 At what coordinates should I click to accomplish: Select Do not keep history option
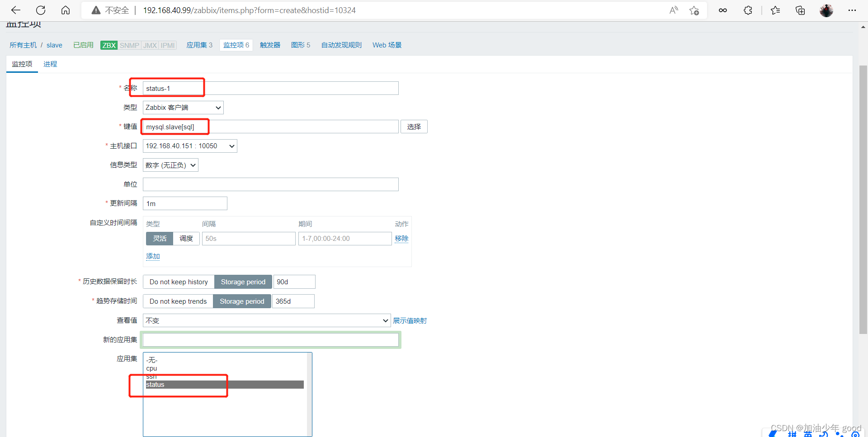coord(179,282)
